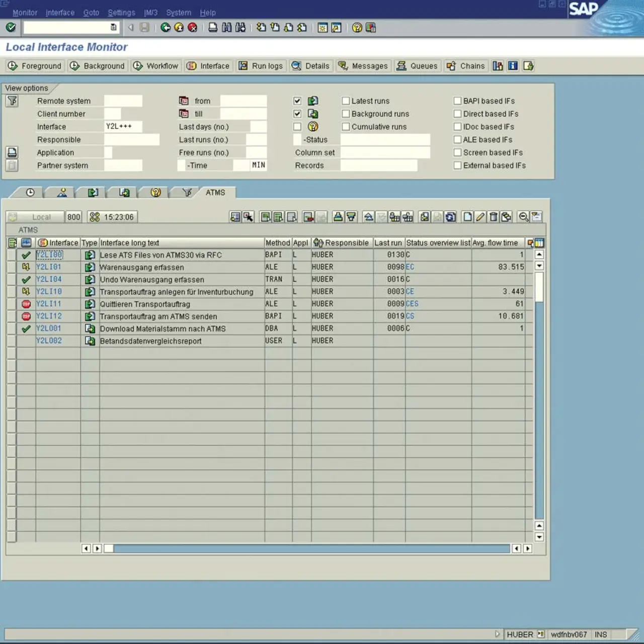Image resolution: width=644 pixels, height=644 pixels.
Task: Click the print icon in top toolbar
Action: tap(213, 28)
